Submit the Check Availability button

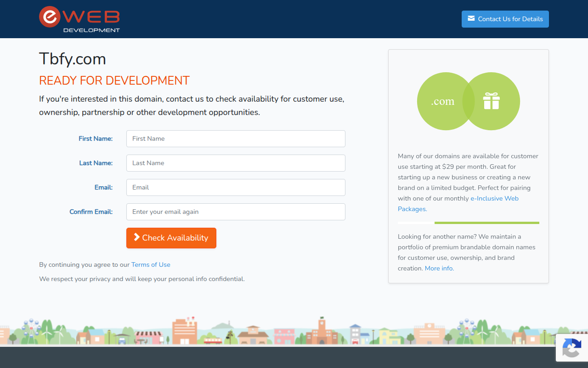[x=171, y=238]
